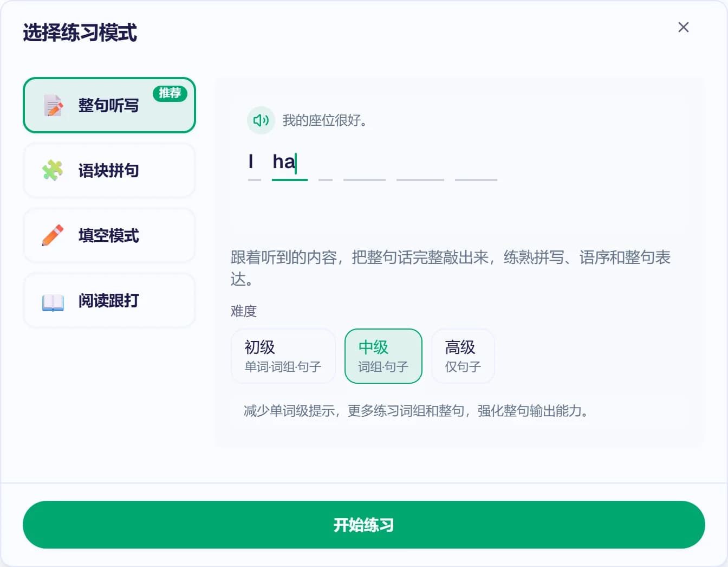Select 中级 difficulty level
Viewport: 728px width, 567px height.
[x=383, y=356]
